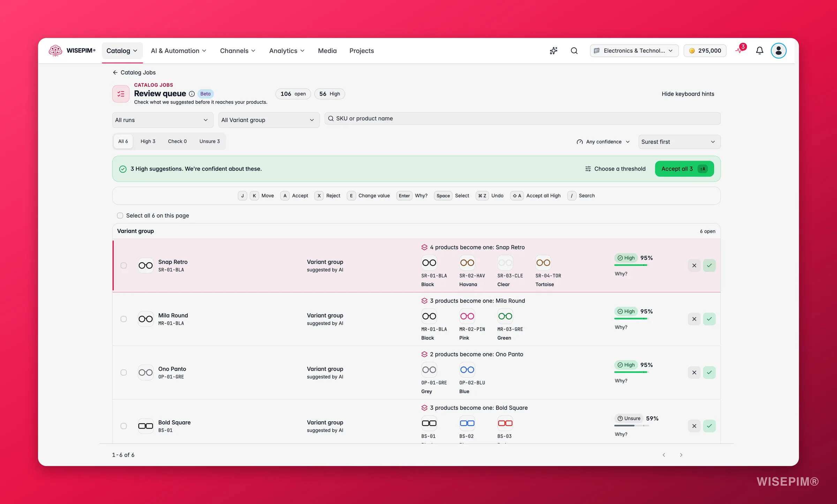The width and height of the screenshot is (837, 504).
Task: Click the magnifier search icon in header
Action: [x=574, y=51]
